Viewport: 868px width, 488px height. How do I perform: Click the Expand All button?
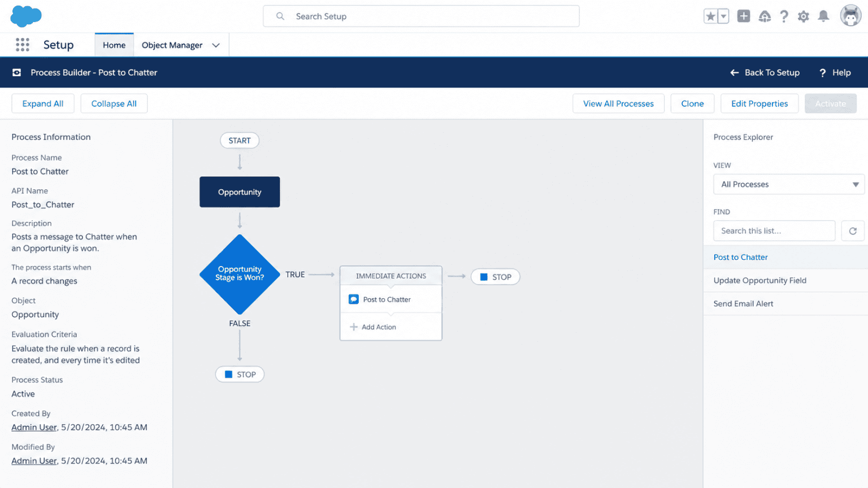tap(43, 103)
